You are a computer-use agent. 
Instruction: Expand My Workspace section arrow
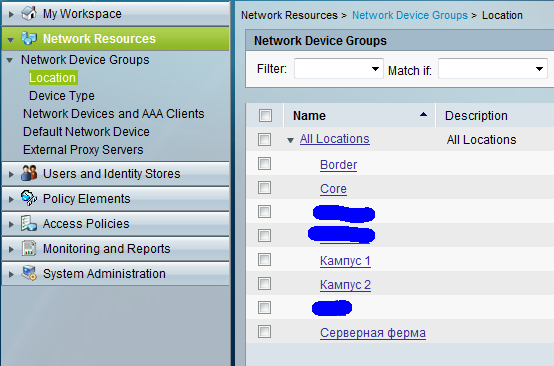[11, 14]
